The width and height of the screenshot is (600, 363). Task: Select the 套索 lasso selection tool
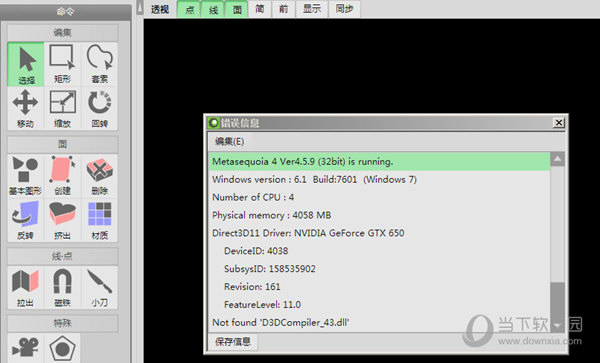point(99,64)
